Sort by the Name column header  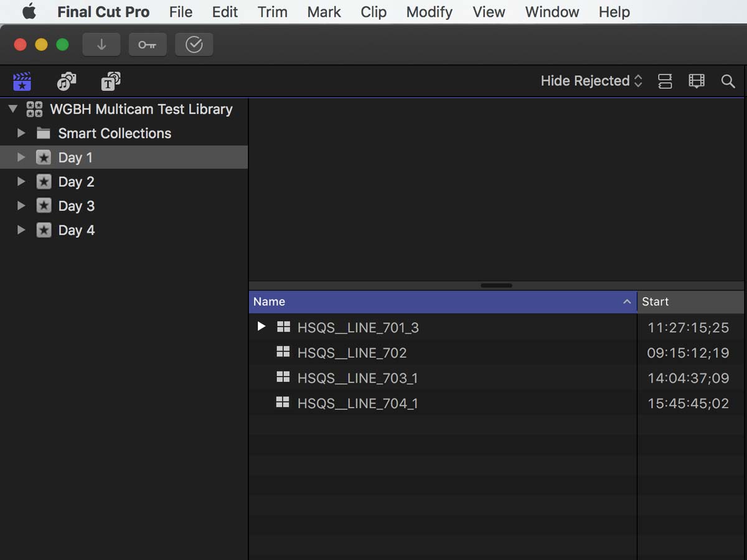[443, 302]
